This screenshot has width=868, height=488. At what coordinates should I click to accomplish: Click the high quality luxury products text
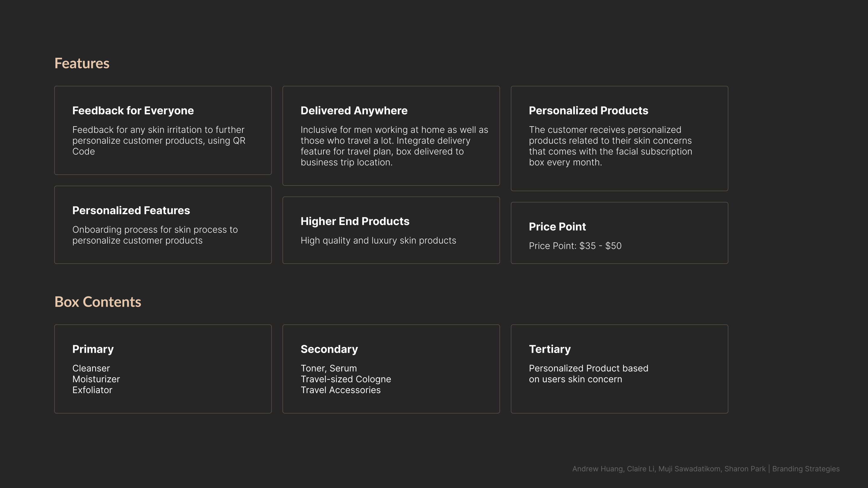(378, 240)
